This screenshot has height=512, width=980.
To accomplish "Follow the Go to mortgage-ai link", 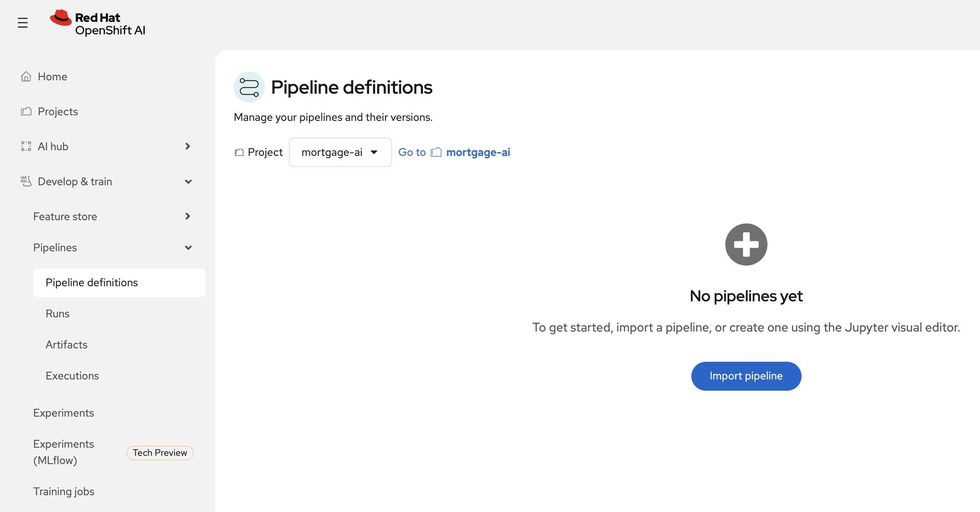I will tap(477, 152).
